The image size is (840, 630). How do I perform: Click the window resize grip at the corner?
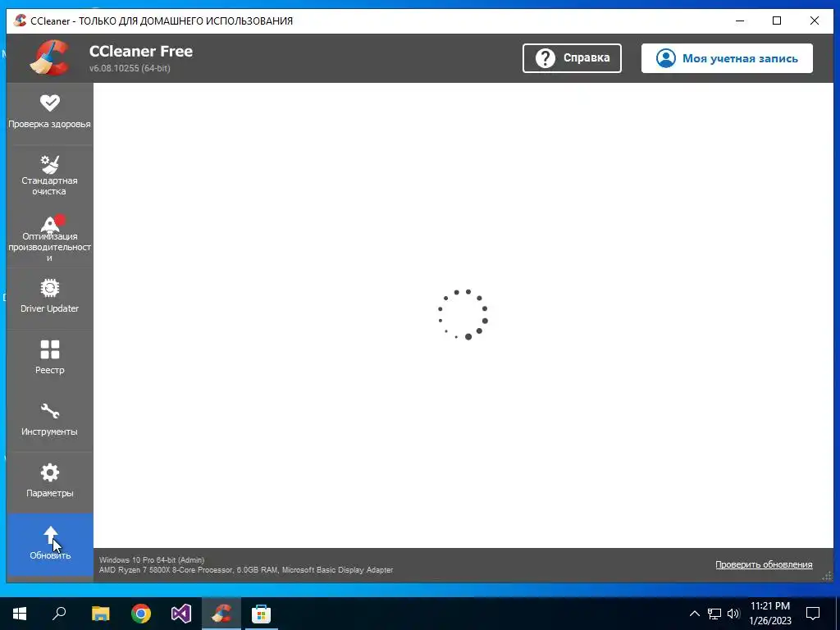pyautogui.click(x=828, y=576)
